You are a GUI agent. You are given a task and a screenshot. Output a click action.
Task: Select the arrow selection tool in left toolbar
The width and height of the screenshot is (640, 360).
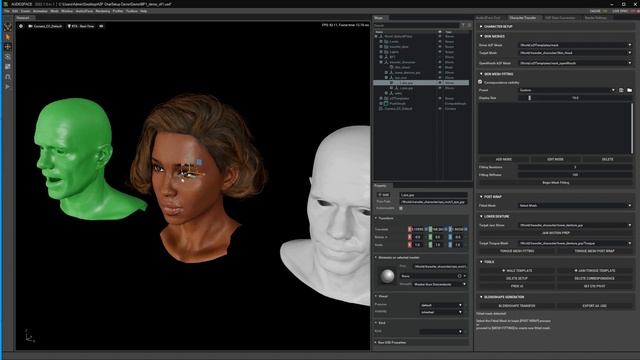(8, 37)
